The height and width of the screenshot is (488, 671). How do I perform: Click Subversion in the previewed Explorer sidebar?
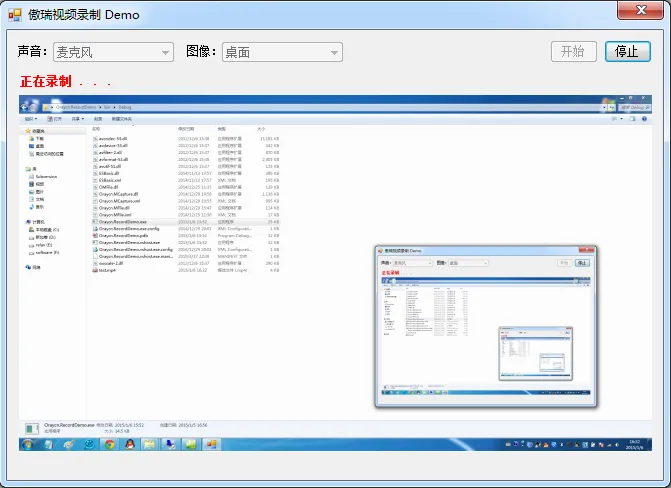click(43, 176)
